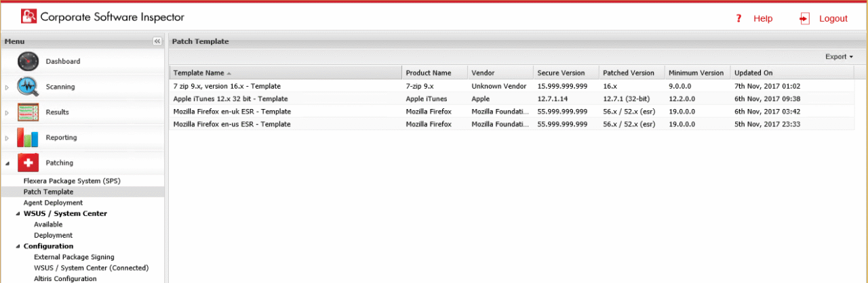Open External Package Signing configuration
Screen dimensions: 868x283
coord(74,257)
